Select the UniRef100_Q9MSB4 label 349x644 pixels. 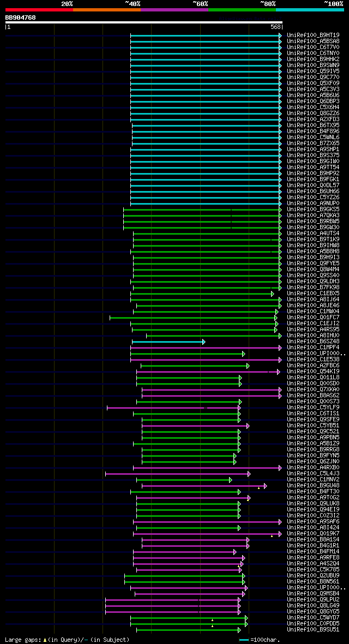pyautogui.click(x=313, y=593)
